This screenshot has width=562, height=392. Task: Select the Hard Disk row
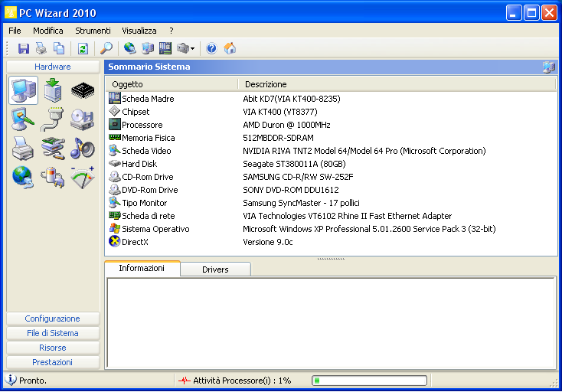click(x=331, y=164)
